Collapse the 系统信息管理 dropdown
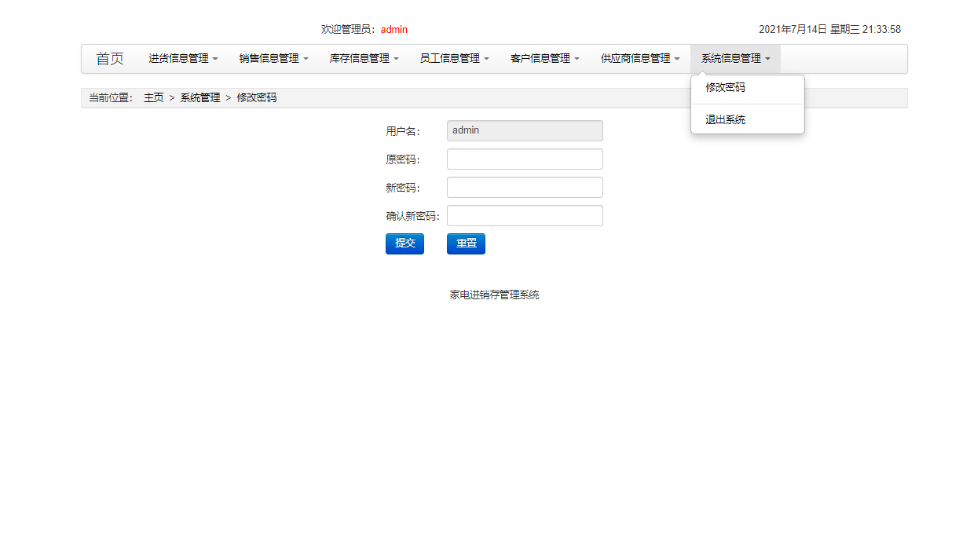Viewport: 970px width, 560px height. tap(734, 58)
